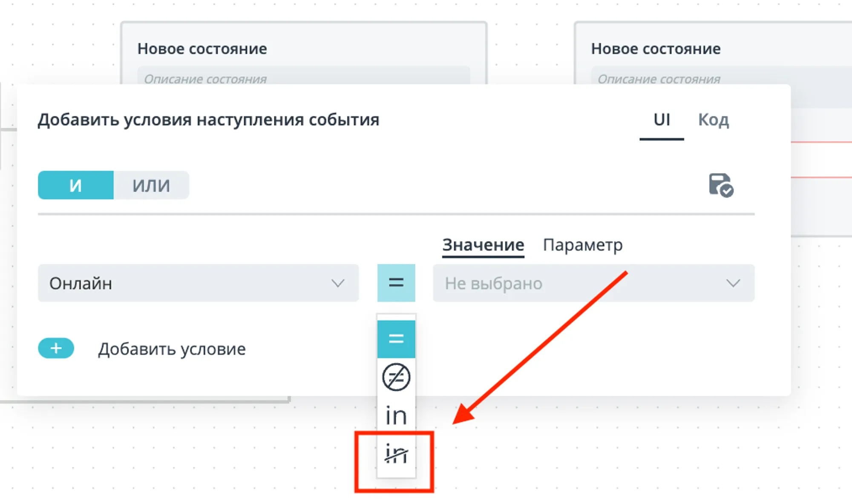
Task: Click the Добавить условие label
Action: 172,349
